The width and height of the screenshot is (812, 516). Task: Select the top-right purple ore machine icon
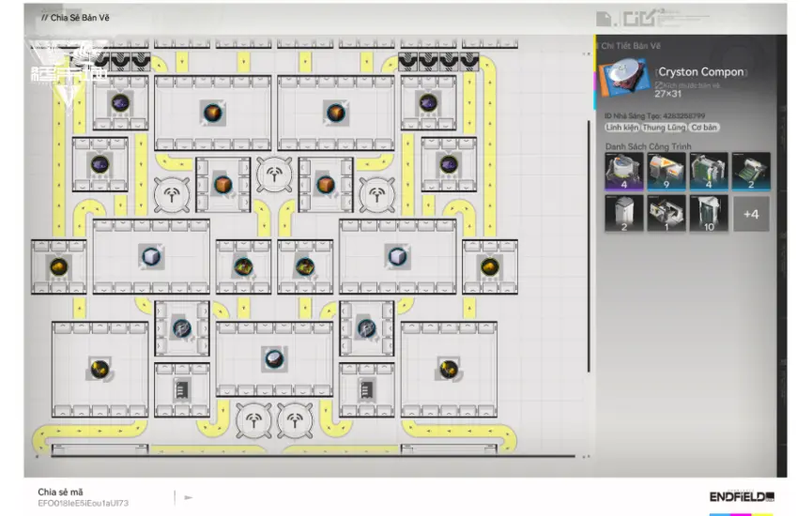coord(428,103)
